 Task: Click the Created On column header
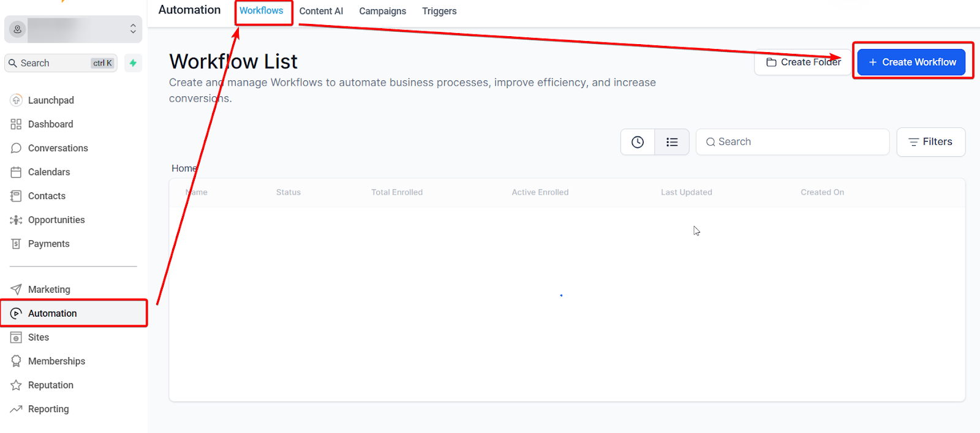click(x=823, y=192)
